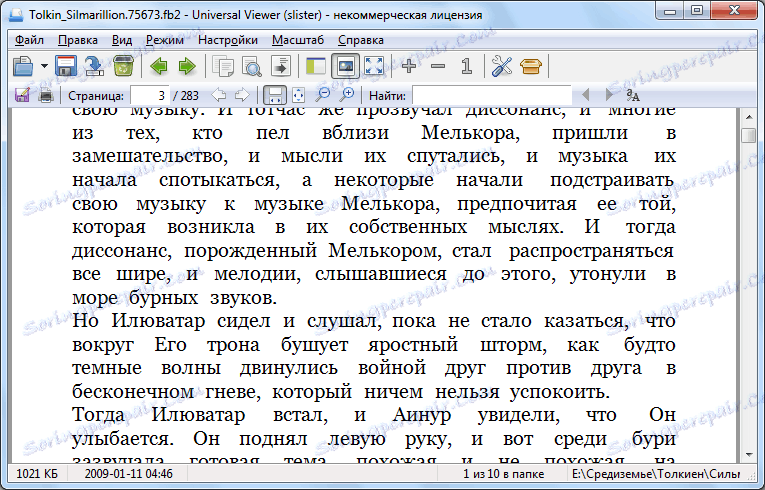The width and height of the screenshot is (765, 490).
Task: Click the orange plugins box icon
Action: pyautogui.click(x=531, y=66)
